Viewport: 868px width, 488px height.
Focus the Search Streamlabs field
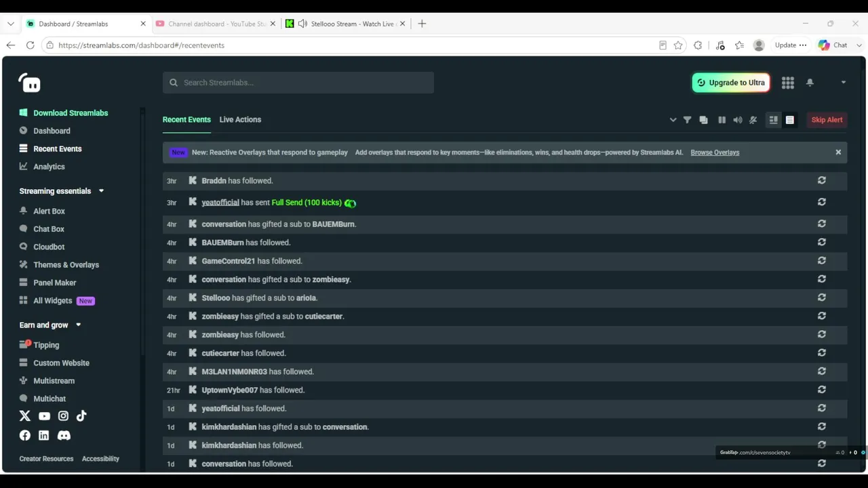[298, 83]
